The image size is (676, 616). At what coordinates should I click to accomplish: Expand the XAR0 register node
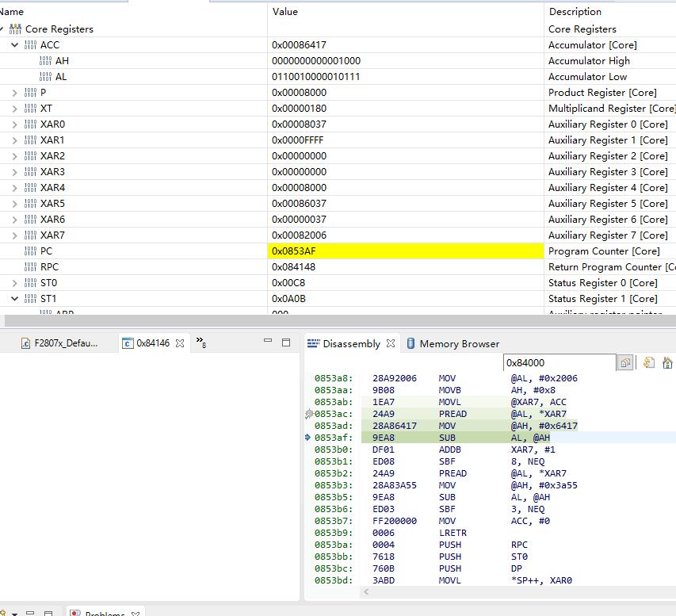click(14, 124)
